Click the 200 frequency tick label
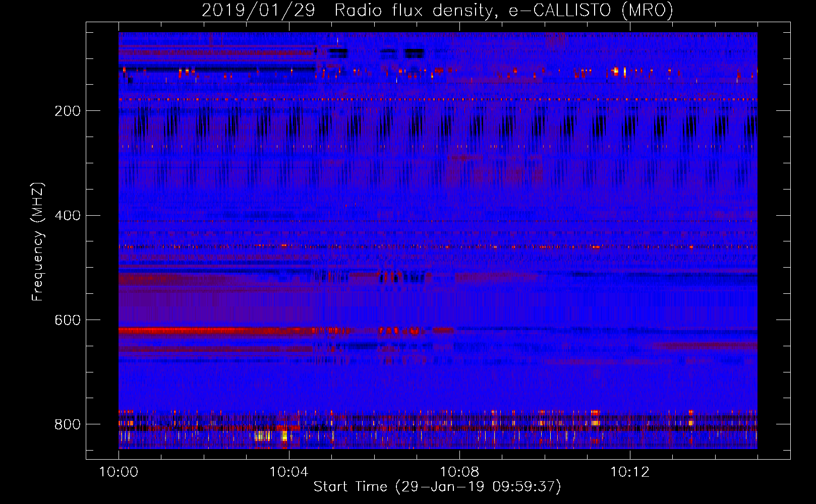Image resolution: width=816 pixels, height=504 pixels. point(68,111)
